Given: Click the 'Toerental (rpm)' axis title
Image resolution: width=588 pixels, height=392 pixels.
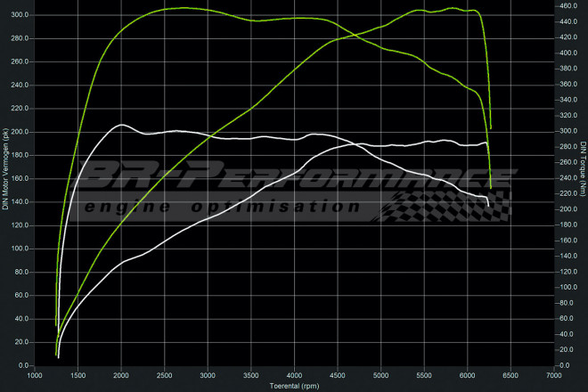Looking at the screenshot, I should pyautogui.click(x=293, y=386).
